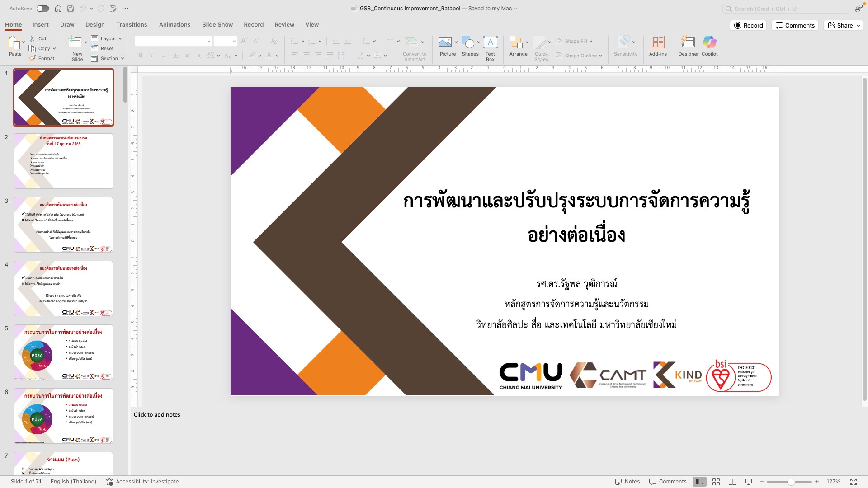Click the zoom slider in the status bar
Image resolution: width=868 pixels, height=488 pixels.
click(x=791, y=482)
